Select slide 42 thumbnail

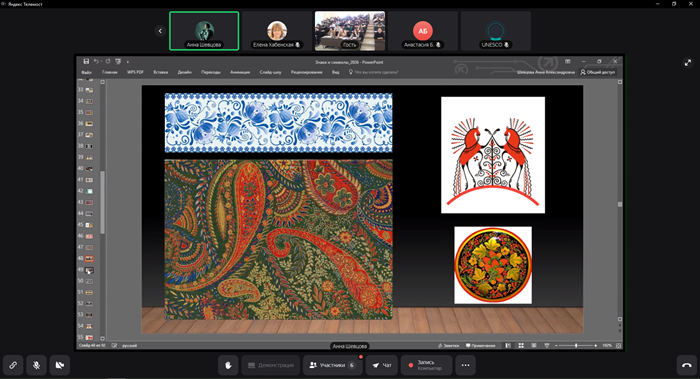click(89, 191)
